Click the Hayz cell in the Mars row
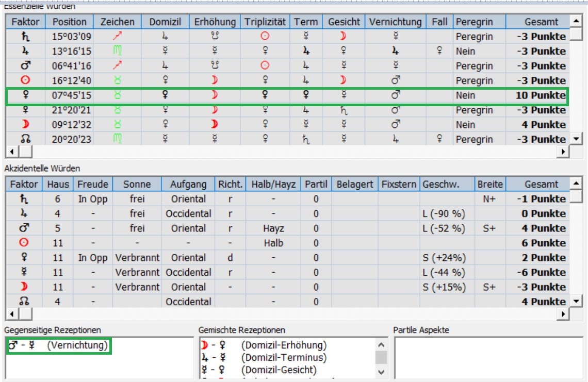This screenshot has height=382, width=588. 273,228
